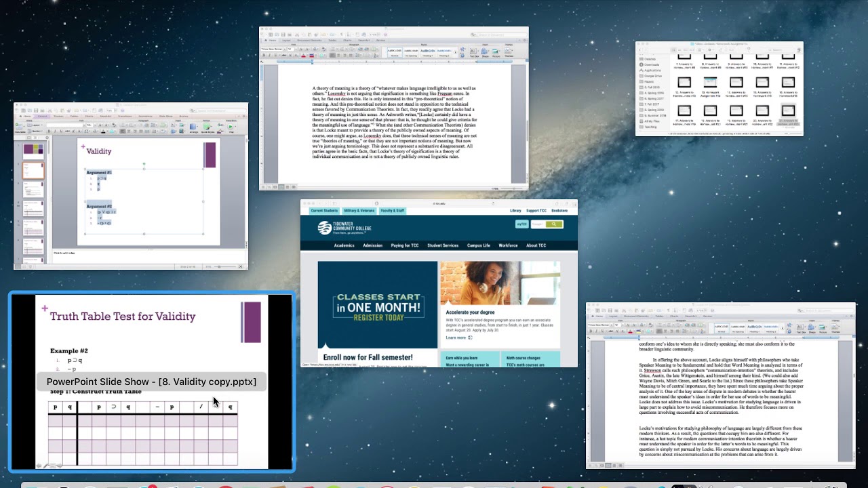Toggle Bold in the PowerPoint ribbon
This screenshot has width=868, height=488.
point(49,131)
